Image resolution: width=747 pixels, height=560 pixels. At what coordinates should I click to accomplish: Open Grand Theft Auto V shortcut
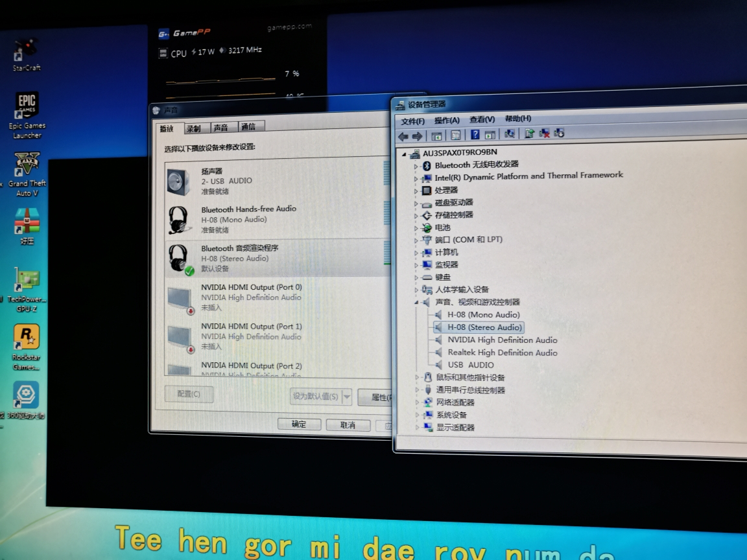click(x=27, y=174)
